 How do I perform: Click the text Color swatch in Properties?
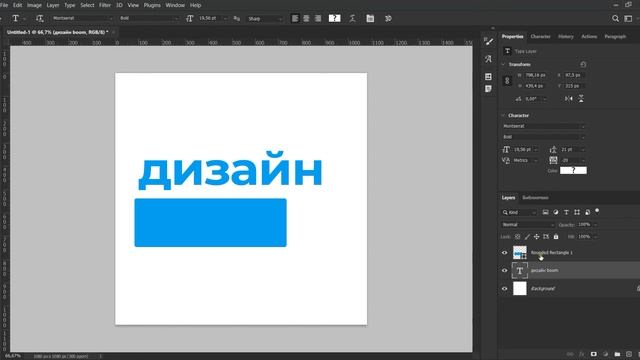[x=573, y=171]
